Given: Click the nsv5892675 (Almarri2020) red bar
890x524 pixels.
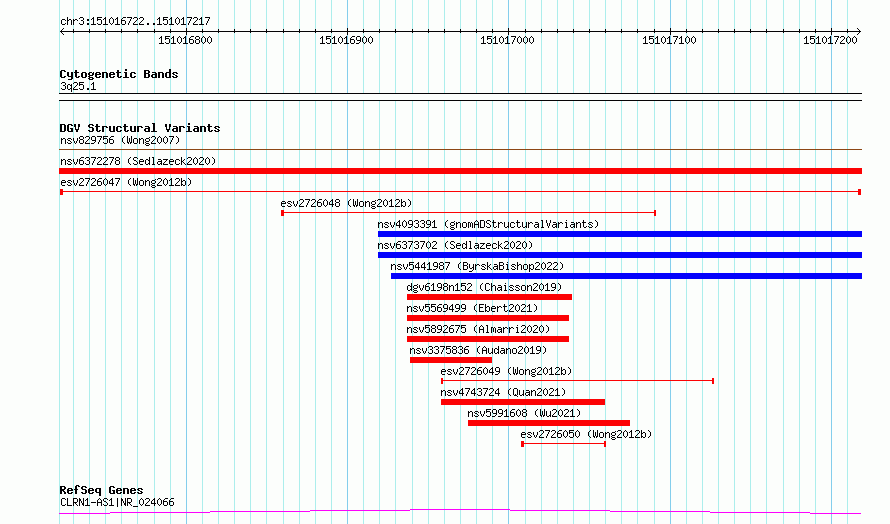Looking at the screenshot, I should coord(488,339).
